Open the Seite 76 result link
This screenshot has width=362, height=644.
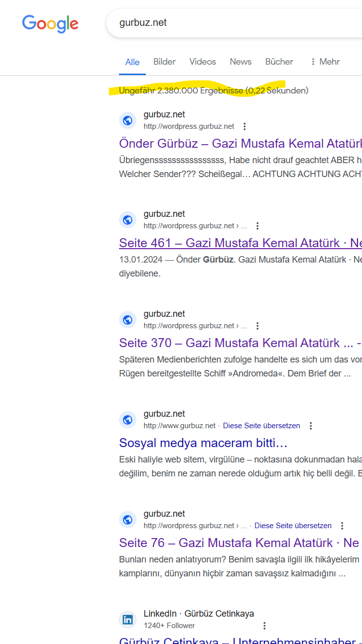[239, 543]
